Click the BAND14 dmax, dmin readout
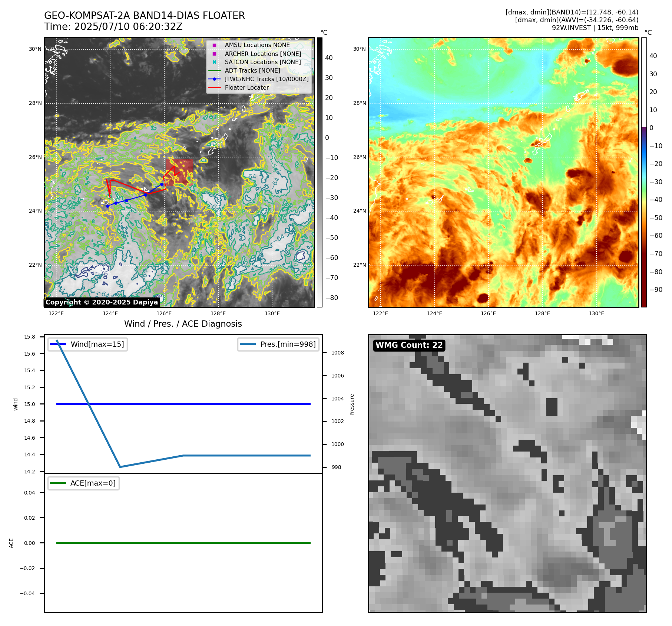 pyautogui.click(x=572, y=12)
